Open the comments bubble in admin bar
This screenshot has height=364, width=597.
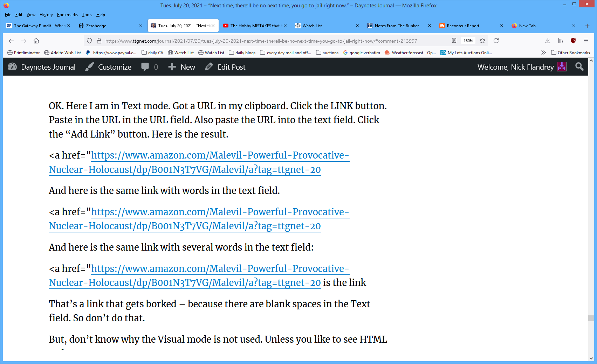point(149,67)
